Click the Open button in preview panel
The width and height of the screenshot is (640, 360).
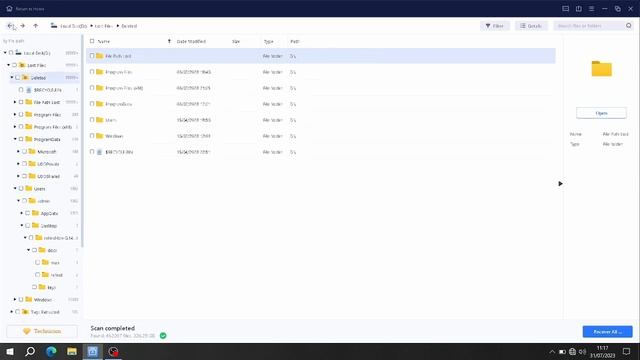[x=601, y=113]
